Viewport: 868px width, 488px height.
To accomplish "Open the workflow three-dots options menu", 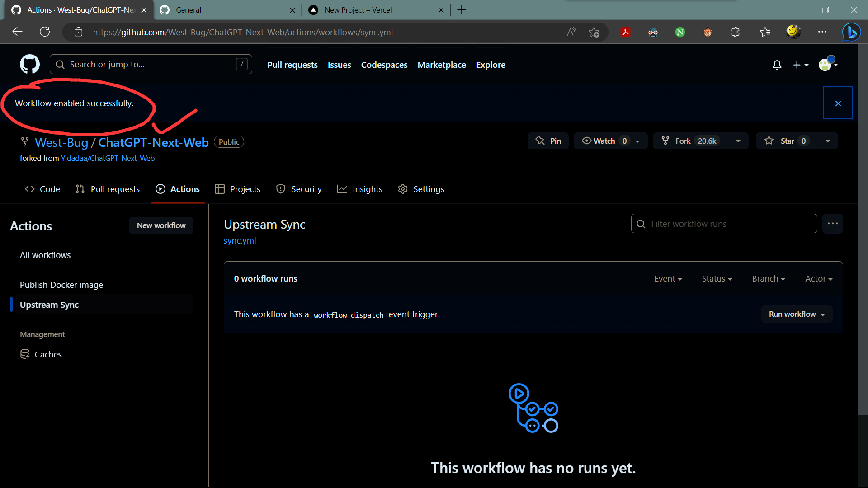I will pyautogui.click(x=832, y=224).
